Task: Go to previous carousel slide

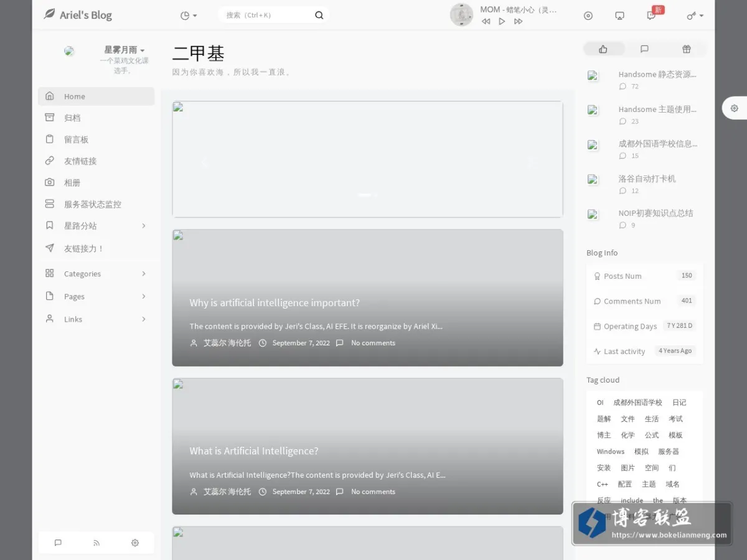Action: click(x=203, y=163)
